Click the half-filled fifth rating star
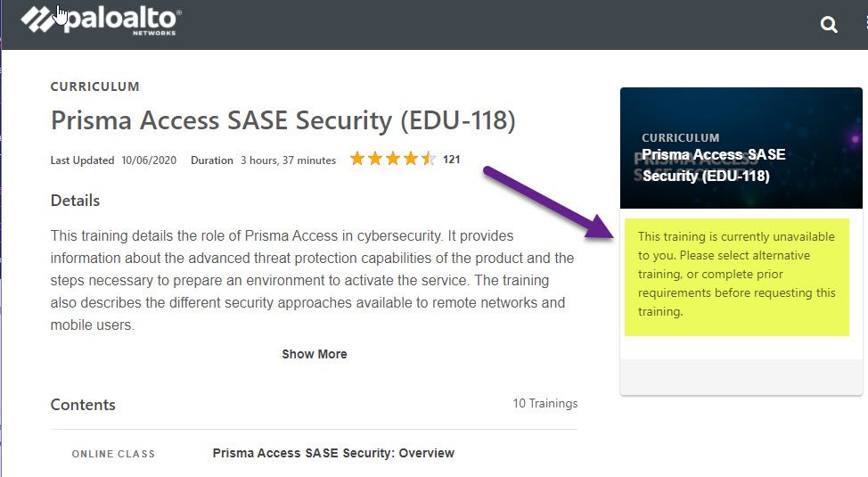 click(429, 160)
